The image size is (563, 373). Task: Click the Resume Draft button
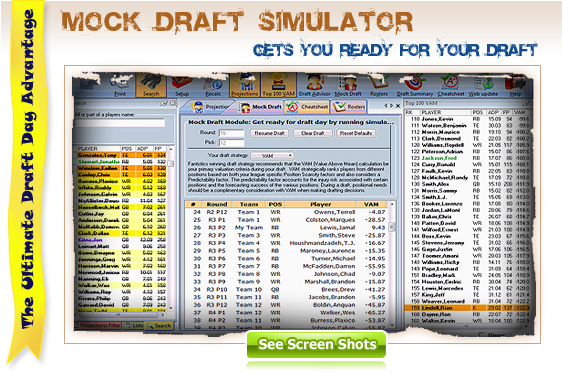tap(269, 133)
